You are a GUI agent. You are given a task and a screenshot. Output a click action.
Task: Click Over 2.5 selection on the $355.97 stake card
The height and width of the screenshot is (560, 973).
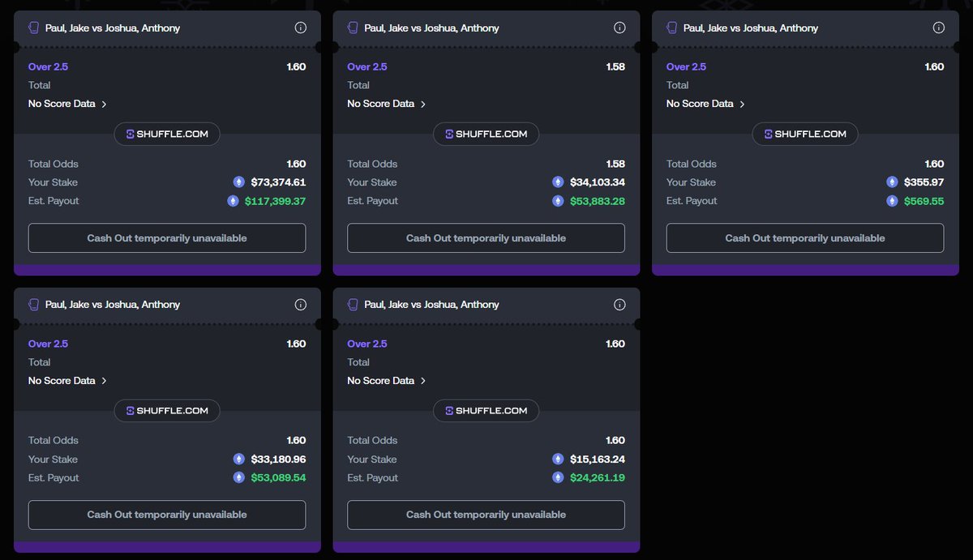pos(686,66)
